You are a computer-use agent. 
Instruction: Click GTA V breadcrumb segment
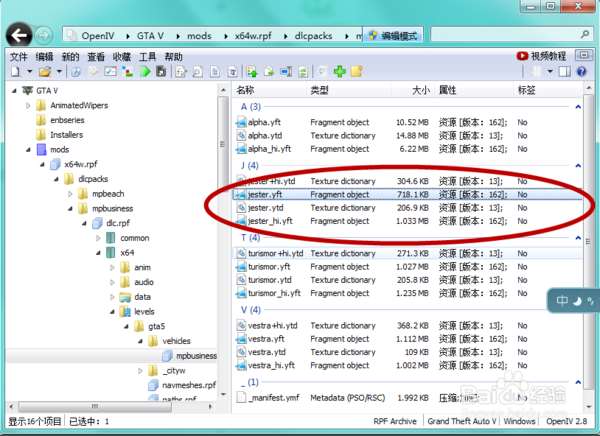[x=150, y=36]
